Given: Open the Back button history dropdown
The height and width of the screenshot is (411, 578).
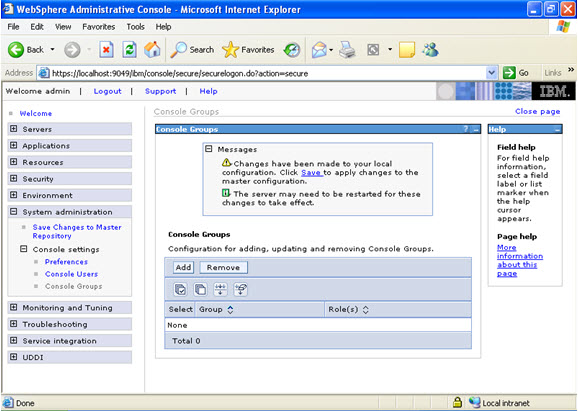Looking at the screenshot, I should [52, 49].
